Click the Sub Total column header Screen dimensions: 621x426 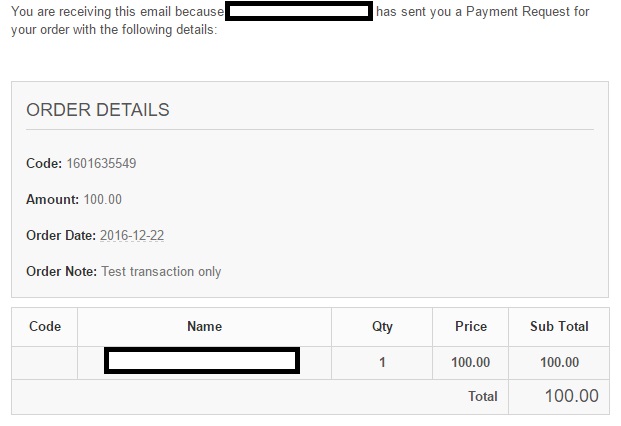point(559,326)
